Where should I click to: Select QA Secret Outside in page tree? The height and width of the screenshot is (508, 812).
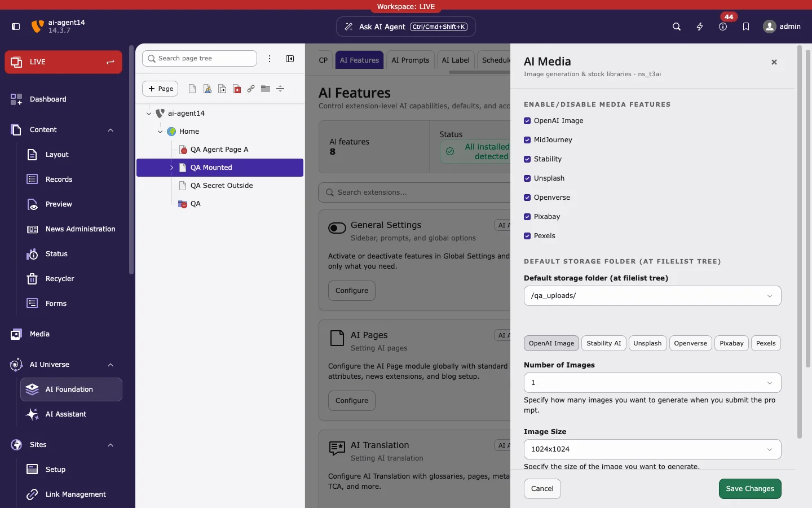(x=222, y=186)
